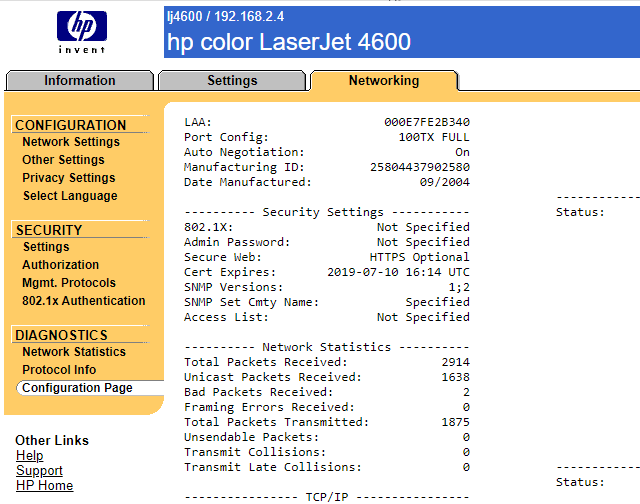
Task: Open the Information tab
Action: pos(80,80)
